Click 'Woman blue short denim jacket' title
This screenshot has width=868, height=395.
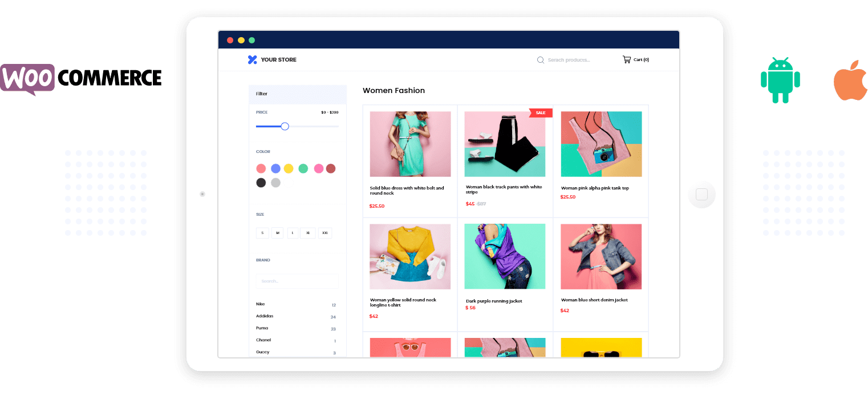coord(594,300)
